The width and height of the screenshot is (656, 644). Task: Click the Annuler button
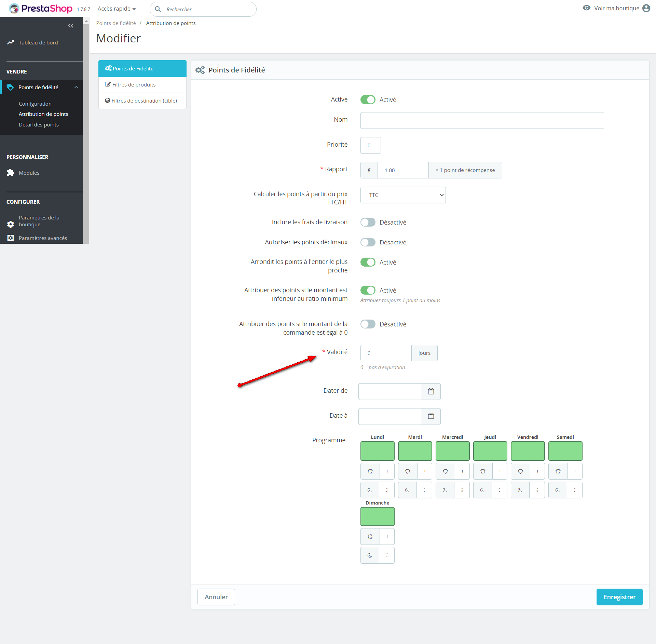216,597
